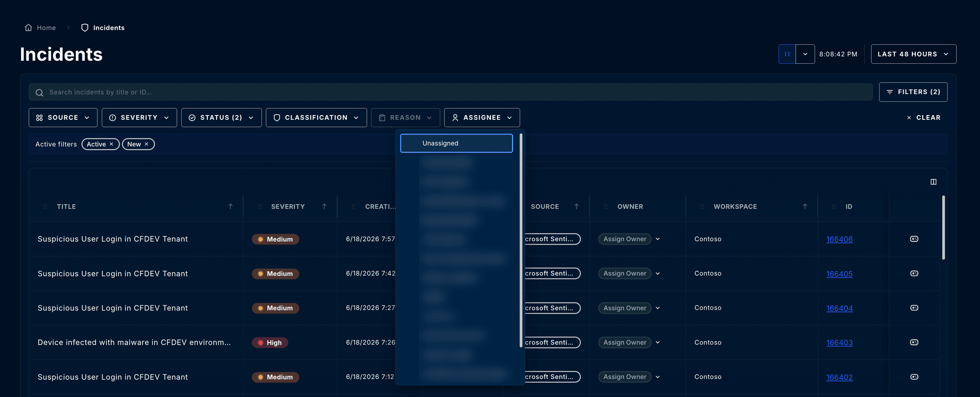
Task: Sort by Severity using its arrow icon
Action: (x=324, y=207)
